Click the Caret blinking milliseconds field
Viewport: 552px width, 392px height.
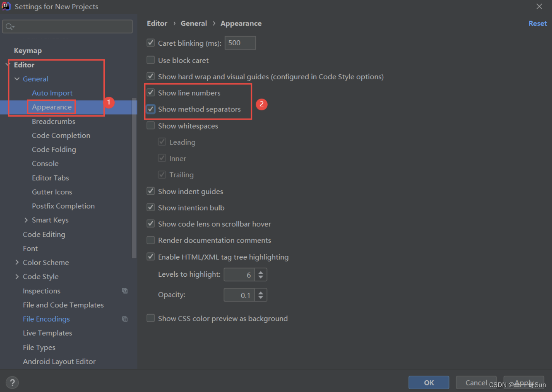pyautogui.click(x=240, y=43)
